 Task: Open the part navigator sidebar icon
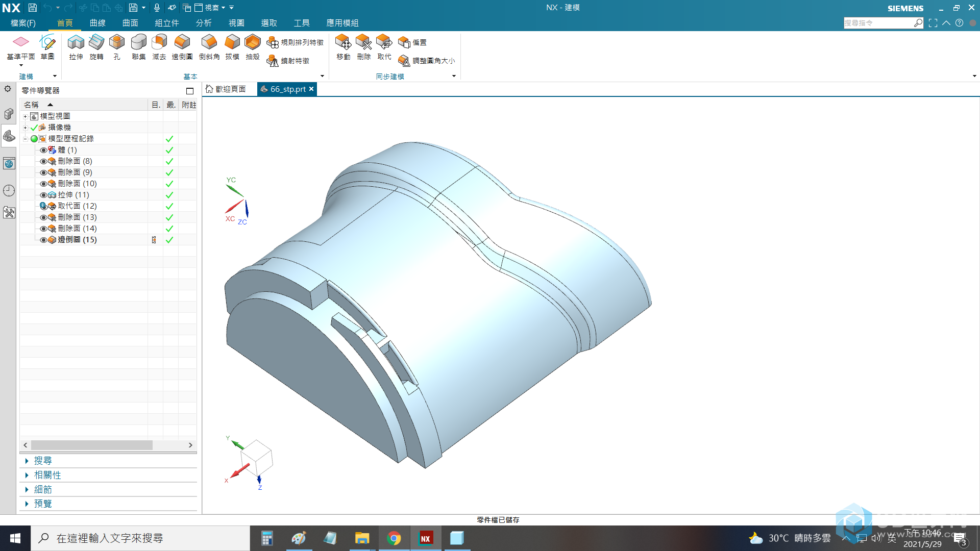pyautogui.click(x=9, y=136)
